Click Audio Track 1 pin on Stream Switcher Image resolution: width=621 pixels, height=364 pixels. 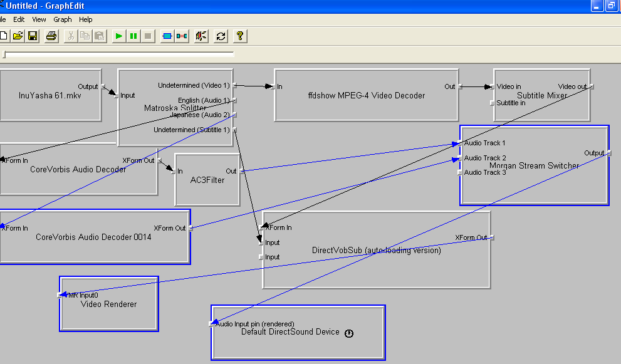pyautogui.click(x=459, y=143)
